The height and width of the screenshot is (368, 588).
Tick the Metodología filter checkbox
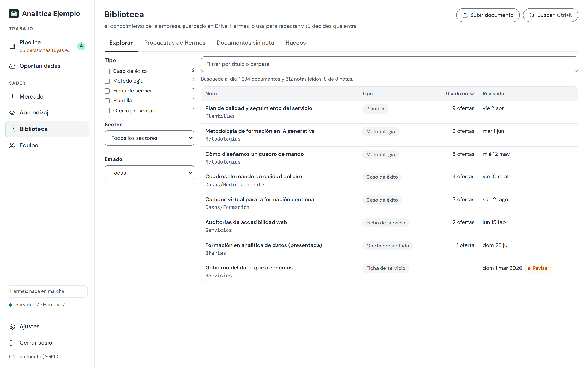point(107,81)
